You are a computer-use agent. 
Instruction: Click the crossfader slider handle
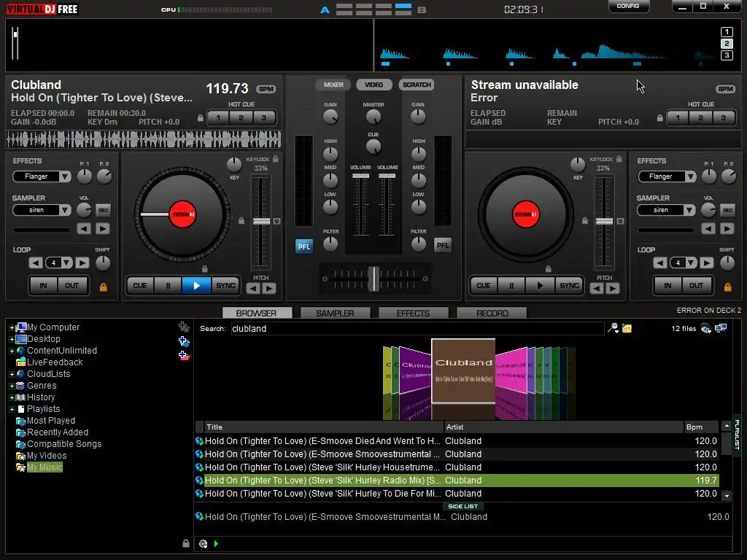pos(374,279)
